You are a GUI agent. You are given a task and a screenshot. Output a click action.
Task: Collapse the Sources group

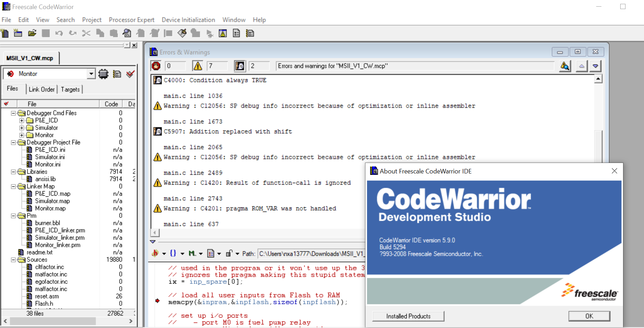pyautogui.click(x=13, y=260)
